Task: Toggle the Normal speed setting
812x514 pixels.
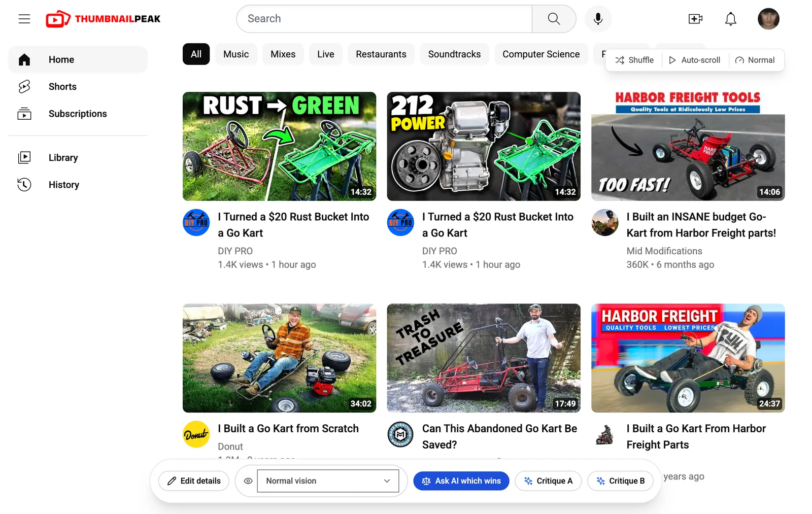Action: coord(755,60)
